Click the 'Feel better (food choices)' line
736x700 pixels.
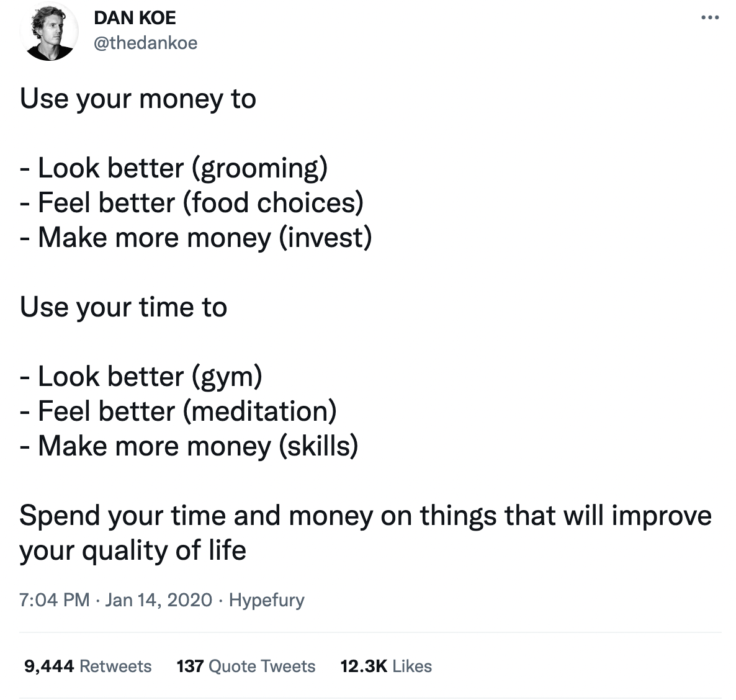pos(192,203)
